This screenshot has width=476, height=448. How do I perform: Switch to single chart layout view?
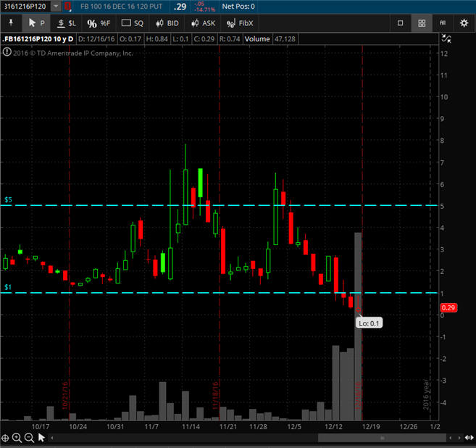401,23
